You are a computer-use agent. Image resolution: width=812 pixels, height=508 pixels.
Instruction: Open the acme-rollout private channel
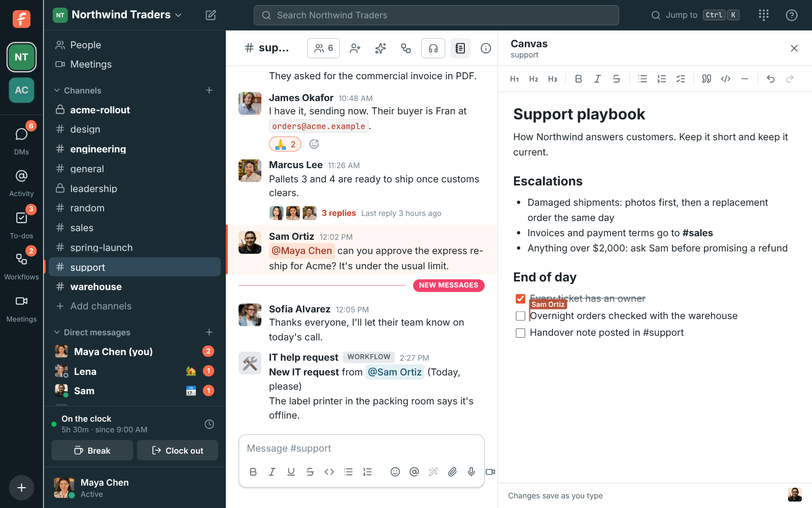[134, 110]
